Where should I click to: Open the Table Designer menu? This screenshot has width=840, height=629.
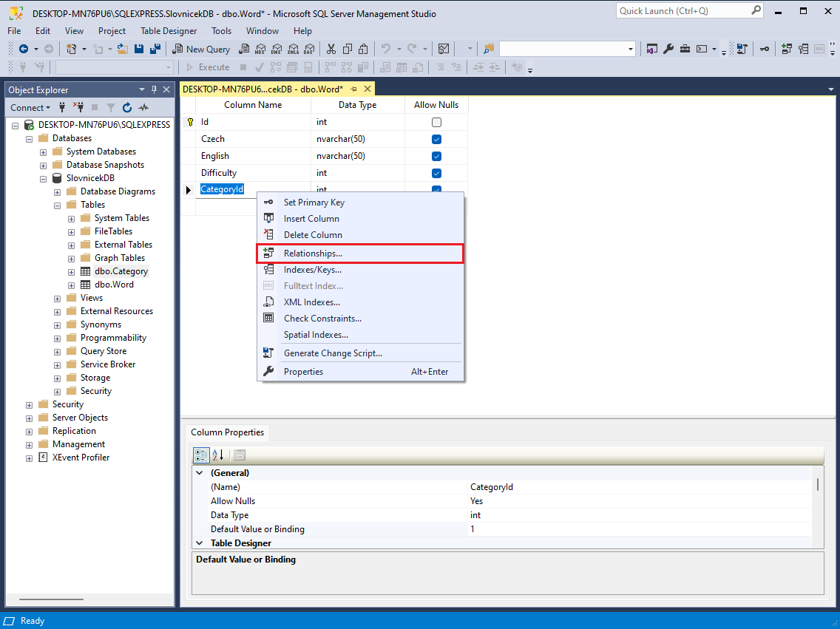click(169, 31)
